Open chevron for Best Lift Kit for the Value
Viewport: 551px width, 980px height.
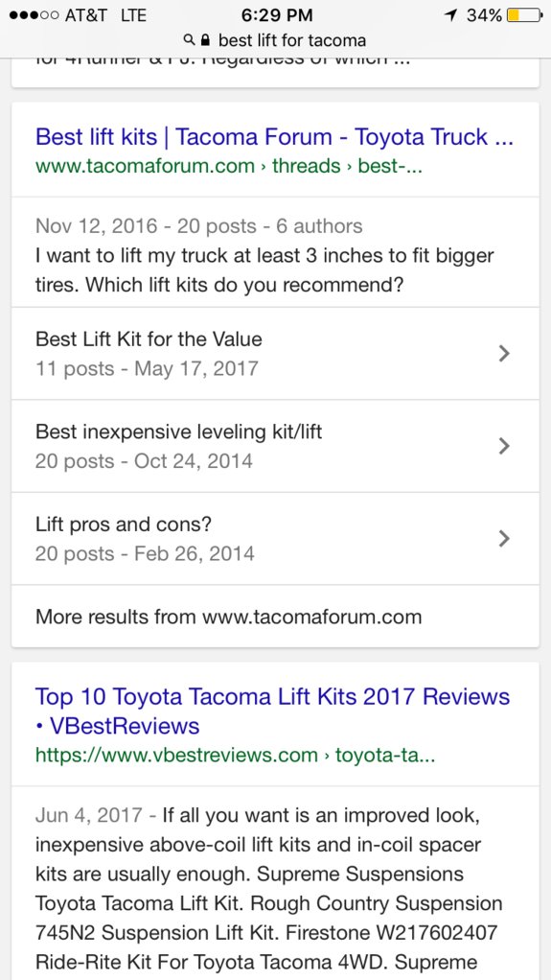click(x=504, y=354)
